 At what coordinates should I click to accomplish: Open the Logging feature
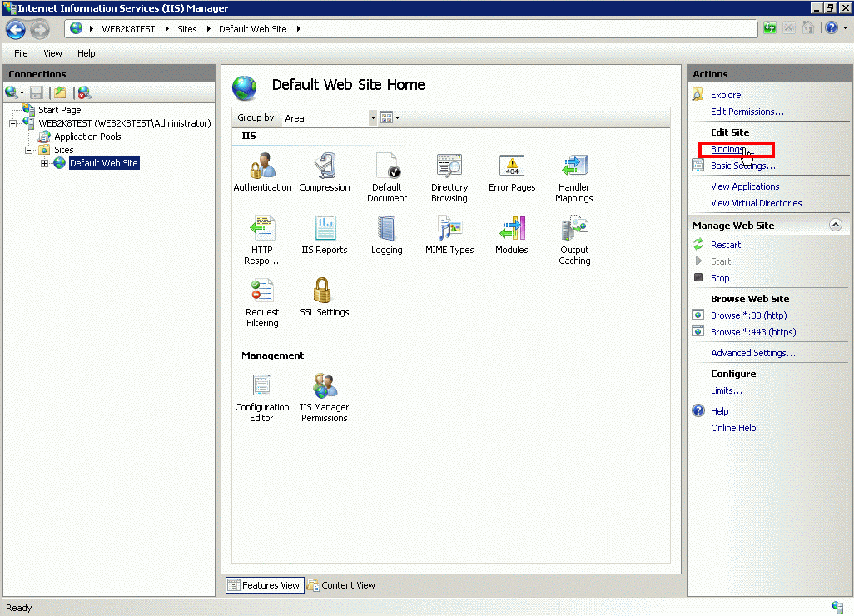pos(386,229)
